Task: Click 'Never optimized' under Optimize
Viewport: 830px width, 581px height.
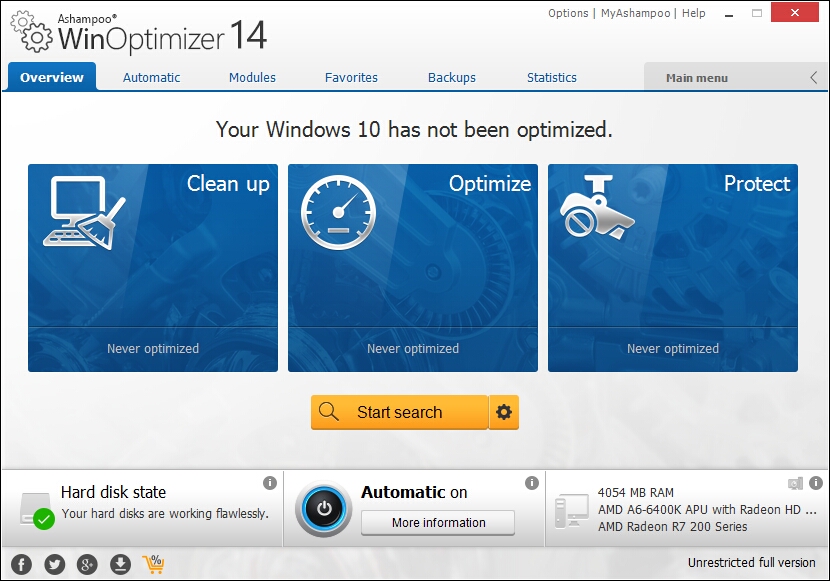Action: point(413,348)
